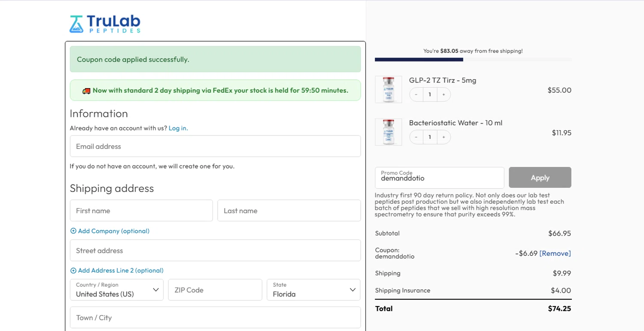This screenshot has width=644, height=331.
Task: Open the Bacteriostatic Water product thumbnail
Action: point(389,132)
